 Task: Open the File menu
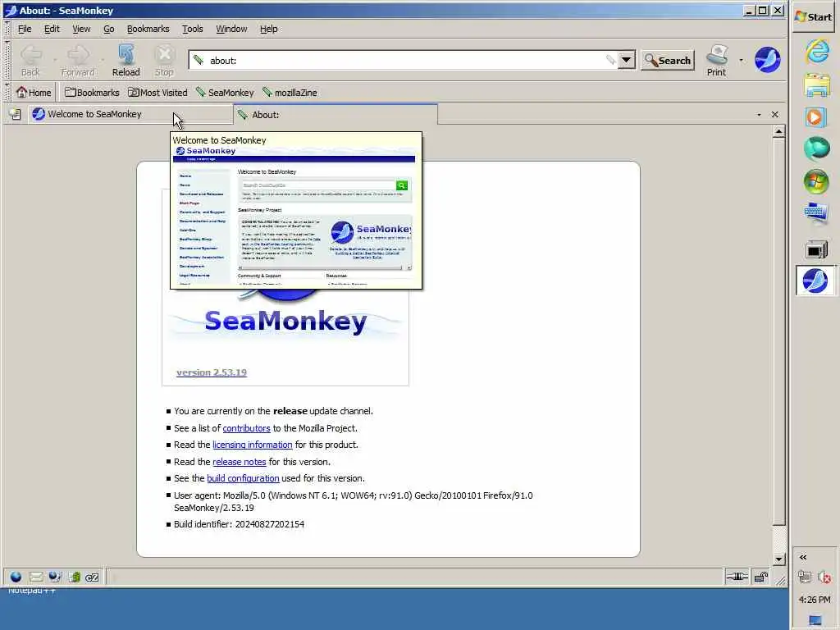tap(25, 29)
